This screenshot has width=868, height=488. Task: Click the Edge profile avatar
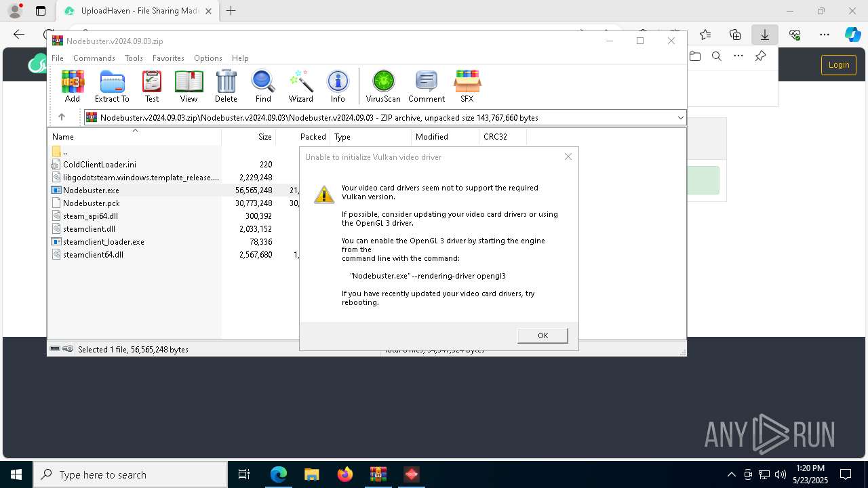point(14,11)
